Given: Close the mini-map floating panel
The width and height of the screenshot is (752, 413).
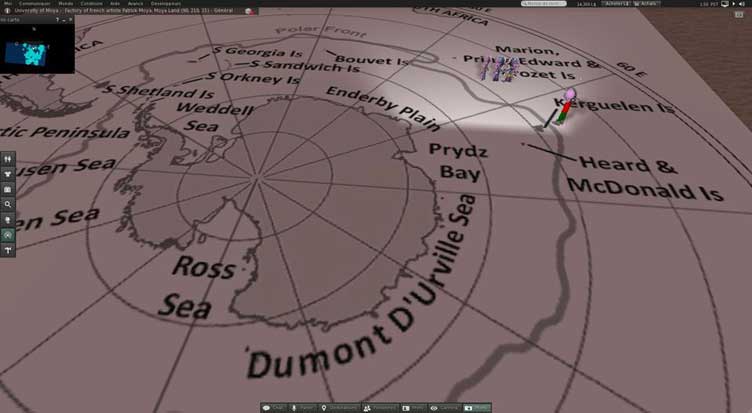Looking at the screenshot, I should coord(69,19).
